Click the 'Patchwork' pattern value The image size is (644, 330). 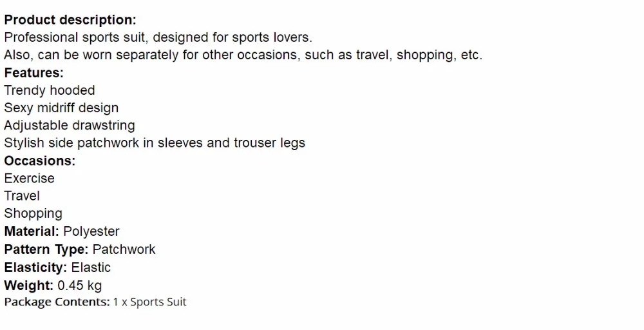(124, 249)
